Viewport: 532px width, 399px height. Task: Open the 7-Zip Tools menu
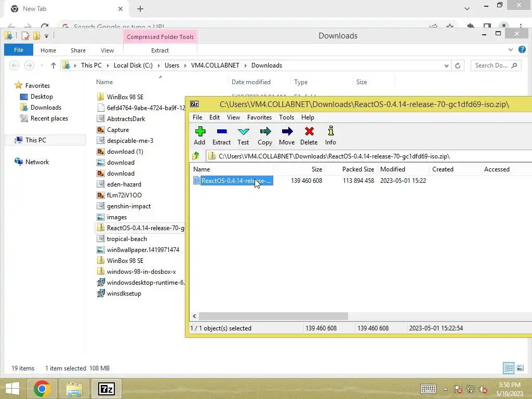(x=287, y=117)
